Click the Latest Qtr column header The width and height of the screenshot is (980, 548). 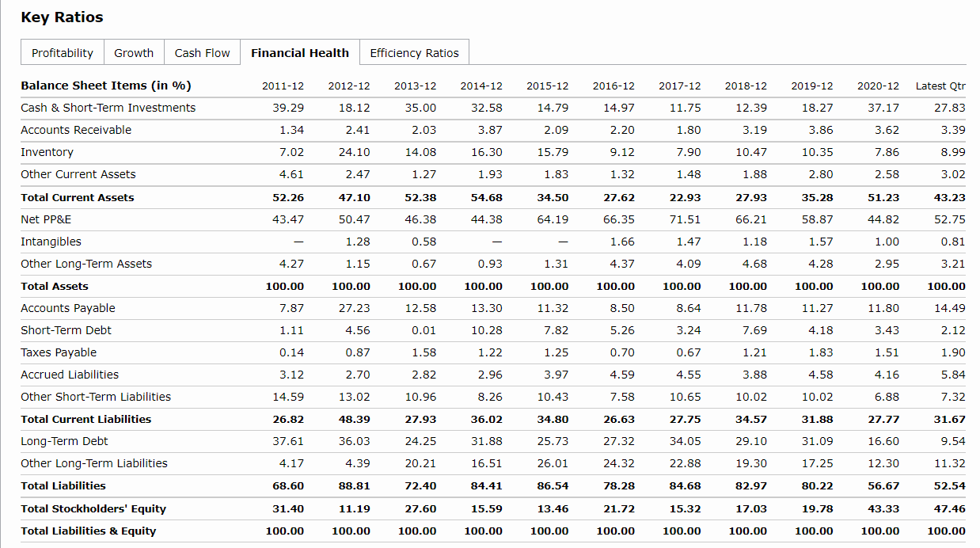coord(940,86)
